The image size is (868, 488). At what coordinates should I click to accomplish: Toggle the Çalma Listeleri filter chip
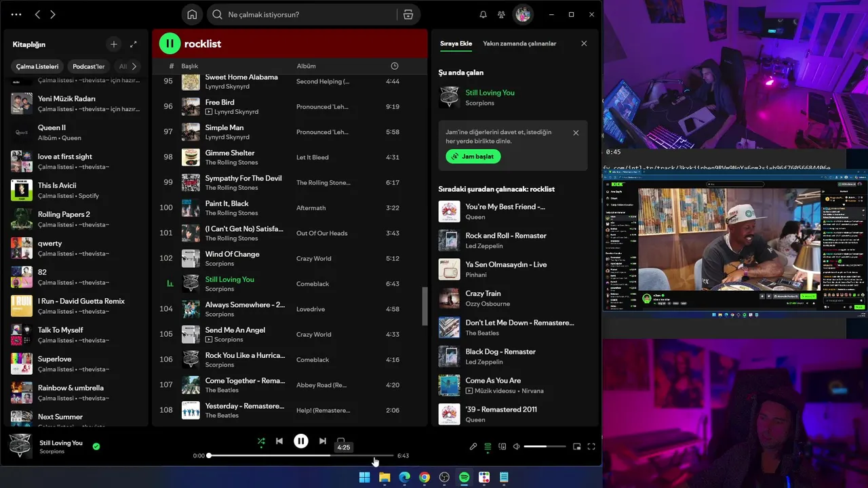click(x=37, y=66)
